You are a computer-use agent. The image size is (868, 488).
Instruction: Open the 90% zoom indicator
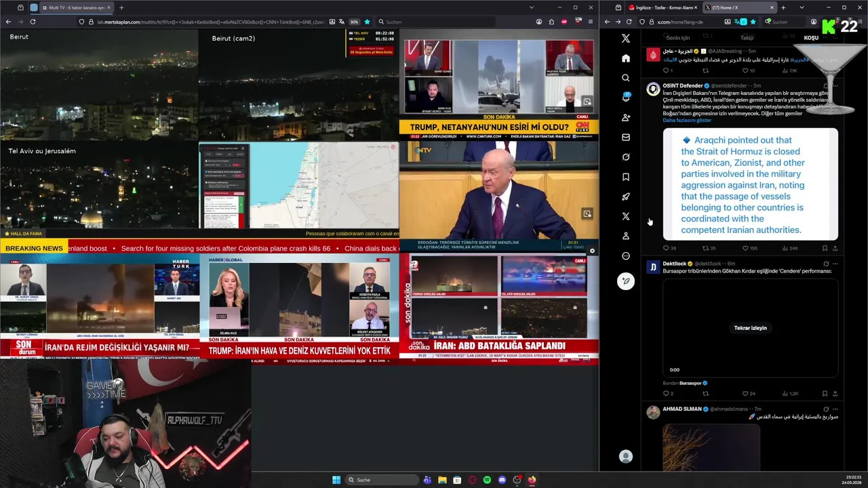(x=354, y=22)
